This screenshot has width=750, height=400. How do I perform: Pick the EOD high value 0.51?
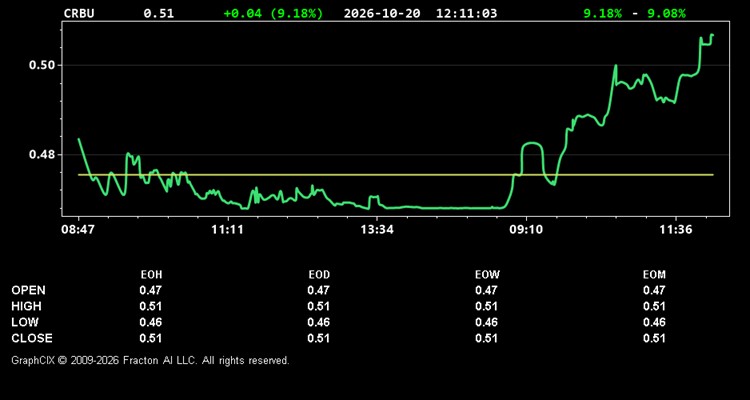(x=319, y=306)
